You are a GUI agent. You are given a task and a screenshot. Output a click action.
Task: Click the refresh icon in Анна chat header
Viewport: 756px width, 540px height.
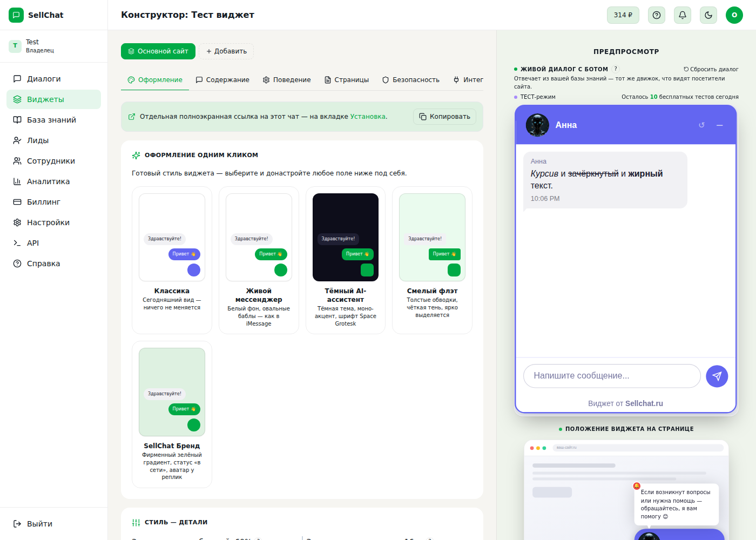pos(701,125)
